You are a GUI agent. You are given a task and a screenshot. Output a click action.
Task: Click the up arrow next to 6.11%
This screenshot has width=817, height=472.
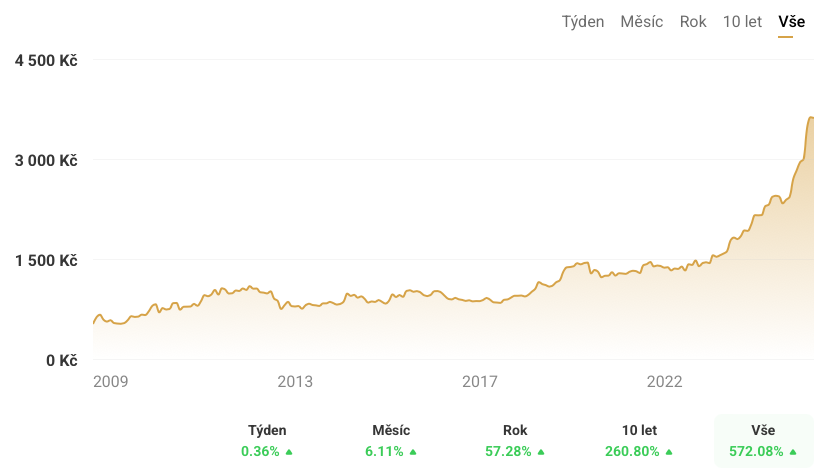click(x=412, y=452)
